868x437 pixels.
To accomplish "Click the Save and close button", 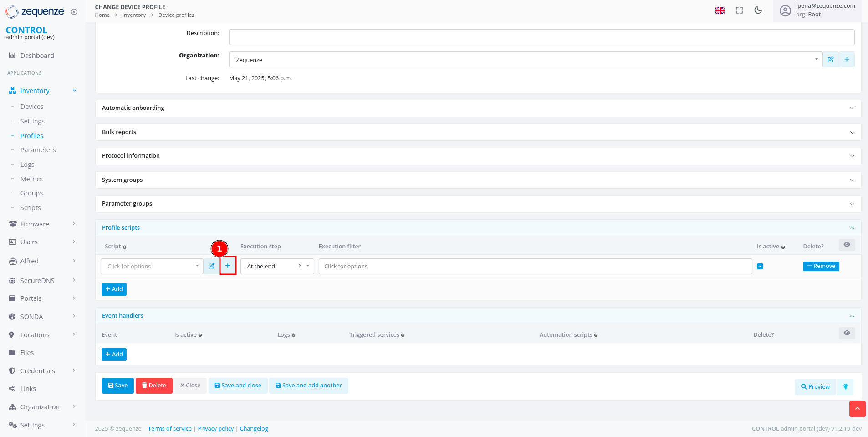I will 238,386.
